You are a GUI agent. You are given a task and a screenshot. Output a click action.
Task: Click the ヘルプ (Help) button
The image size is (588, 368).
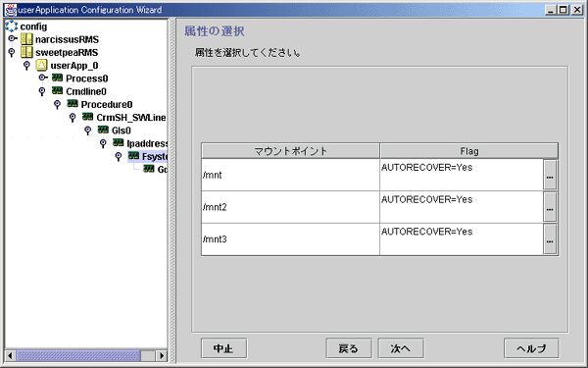[x=531, y=348]
